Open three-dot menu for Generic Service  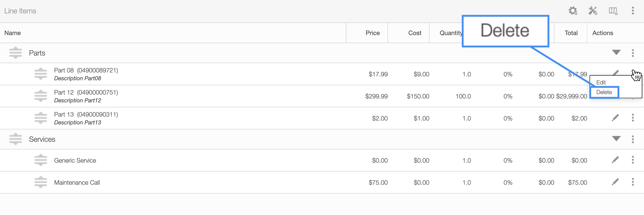(x=633, y=160)
